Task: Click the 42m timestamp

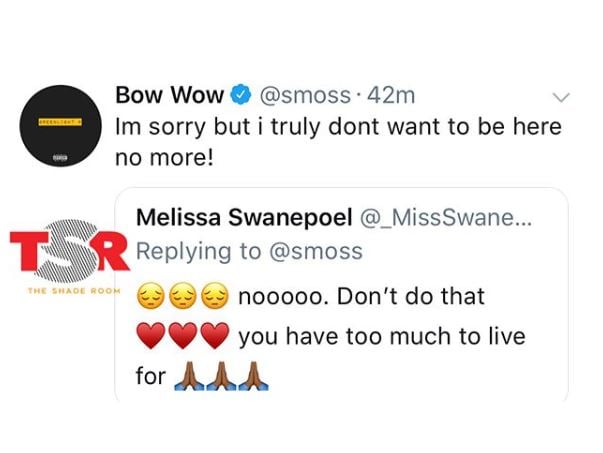Action: [x=391, y=95]
